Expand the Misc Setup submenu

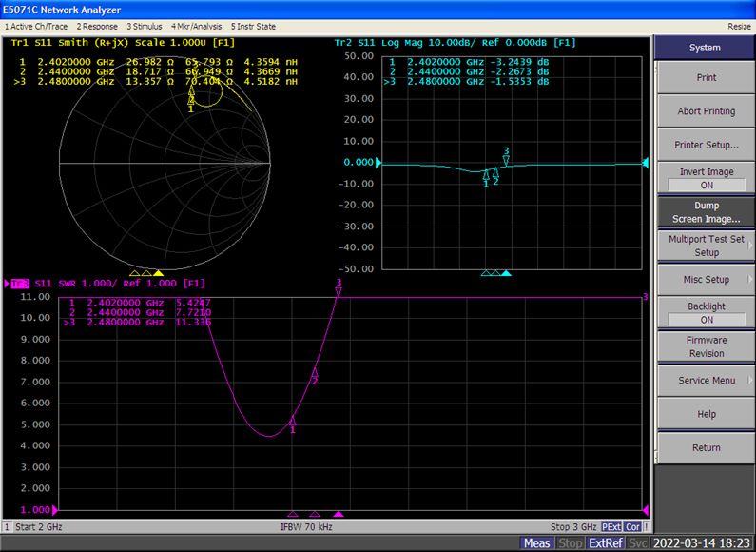pos(707,280)
